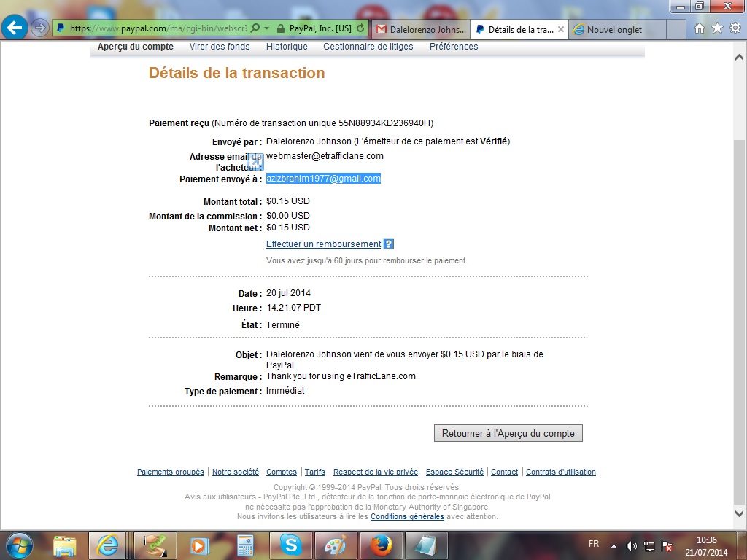Open Gestionnaire de litiges menu
The height and width of the screenshot is (560, 747).
[x=368, y=47]
